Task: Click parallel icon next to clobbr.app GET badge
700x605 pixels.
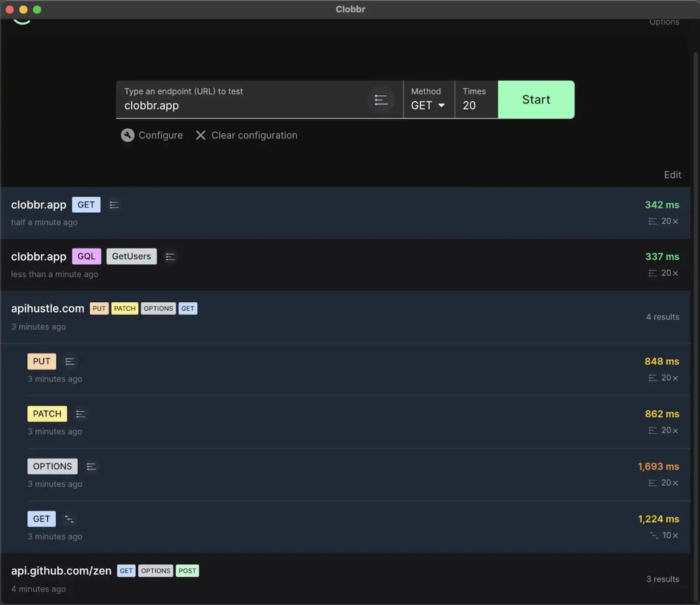Action: point(114,205)
